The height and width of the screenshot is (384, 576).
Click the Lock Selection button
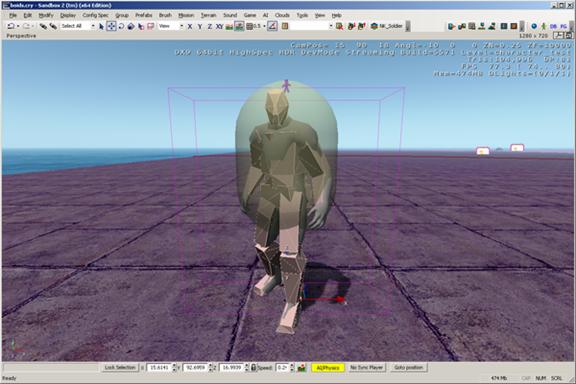[120, 367]
